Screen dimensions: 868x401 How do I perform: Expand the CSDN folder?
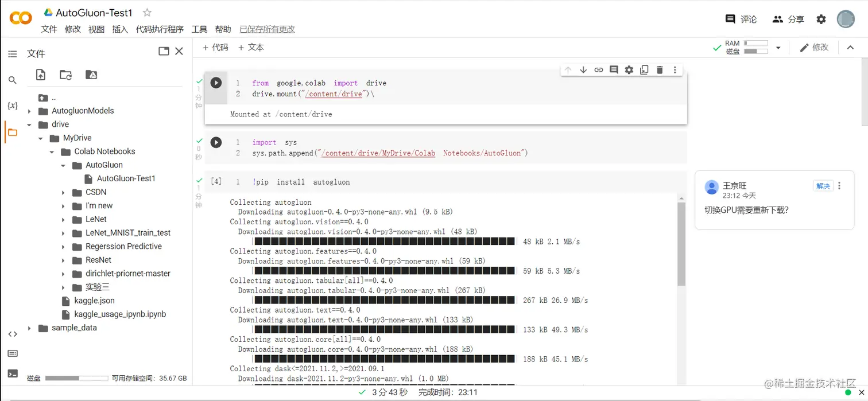(64, 192)
